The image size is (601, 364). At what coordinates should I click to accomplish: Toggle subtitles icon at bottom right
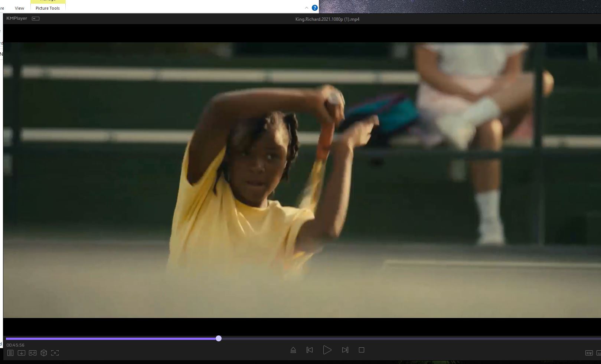pyautogui.click(x=598, y=353)
